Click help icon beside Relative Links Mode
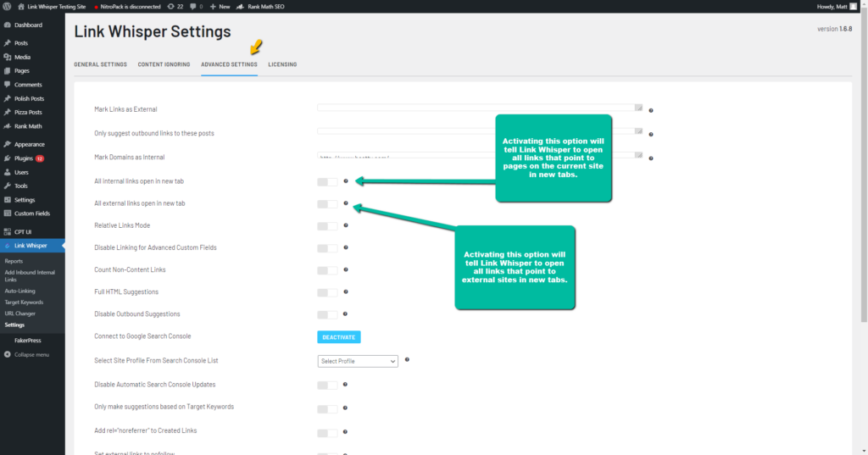 (346, 225)
